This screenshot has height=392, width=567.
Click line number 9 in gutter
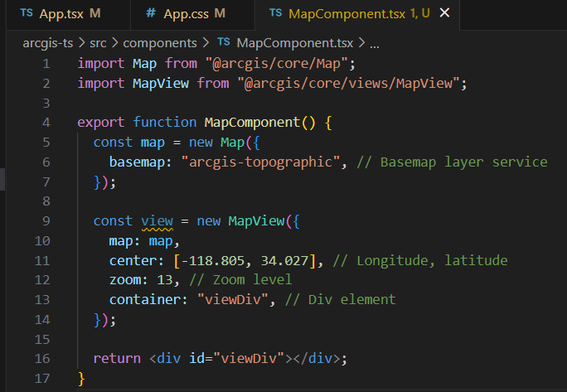46,221
